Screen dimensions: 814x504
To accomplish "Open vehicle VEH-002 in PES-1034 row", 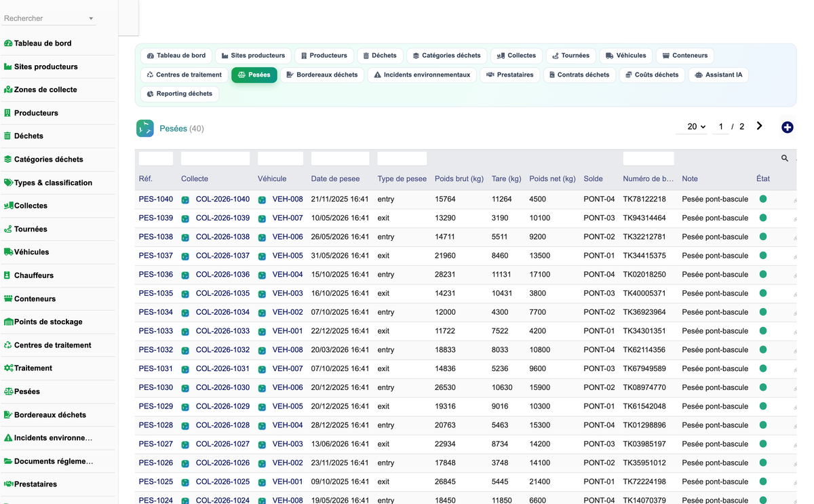I will coord(288,312).
